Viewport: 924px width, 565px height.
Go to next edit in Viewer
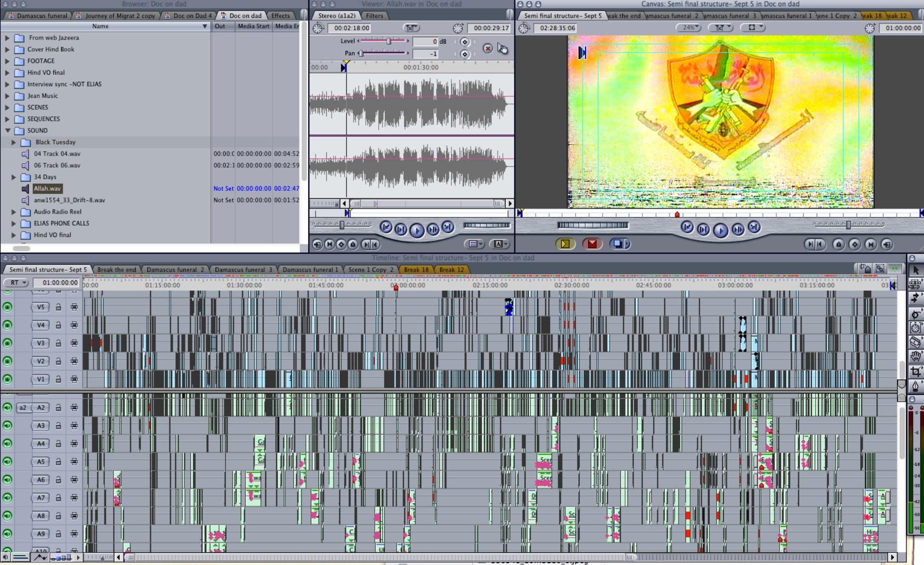448,227
